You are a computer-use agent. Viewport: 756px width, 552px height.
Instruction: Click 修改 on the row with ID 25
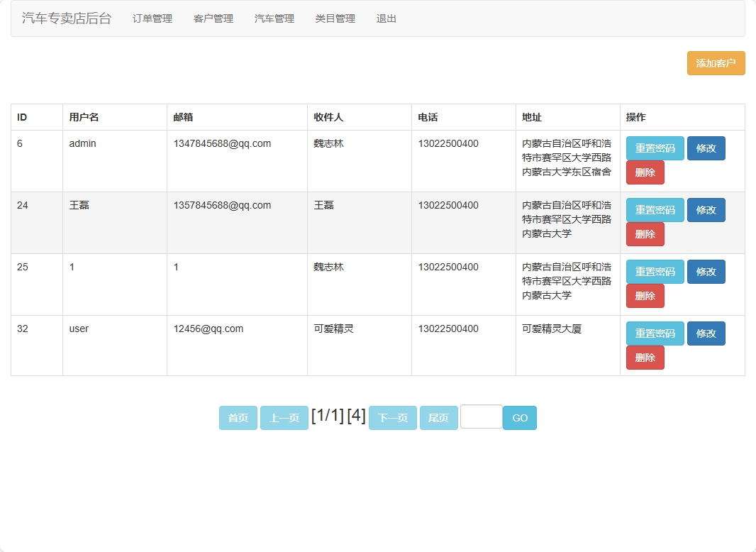pyautogui.click(x=706, y=271)
